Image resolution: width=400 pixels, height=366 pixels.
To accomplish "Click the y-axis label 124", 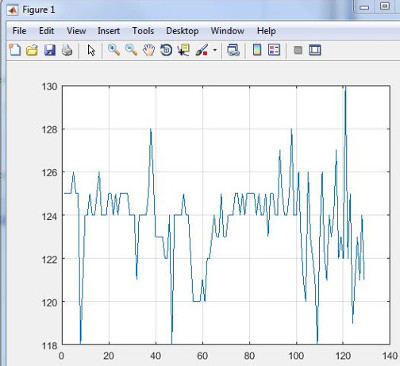I will click(49, 216).
